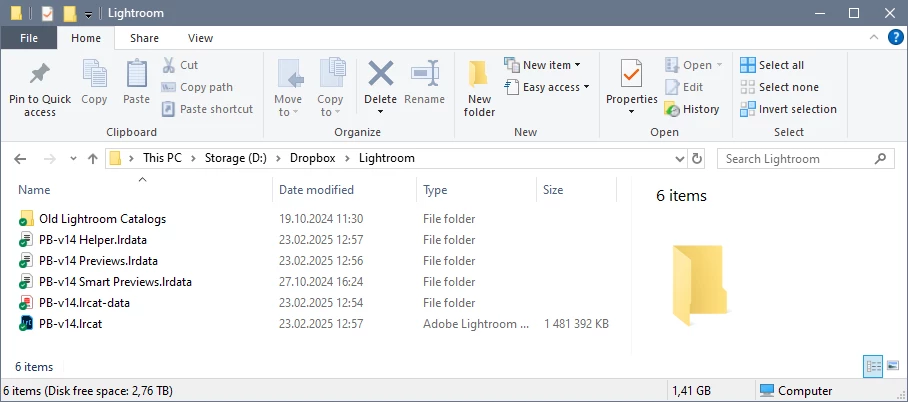Viewport: 908px width, 402px height.
Task: Navigate to Dropbox breadcrumb
Action: [313, 158]
